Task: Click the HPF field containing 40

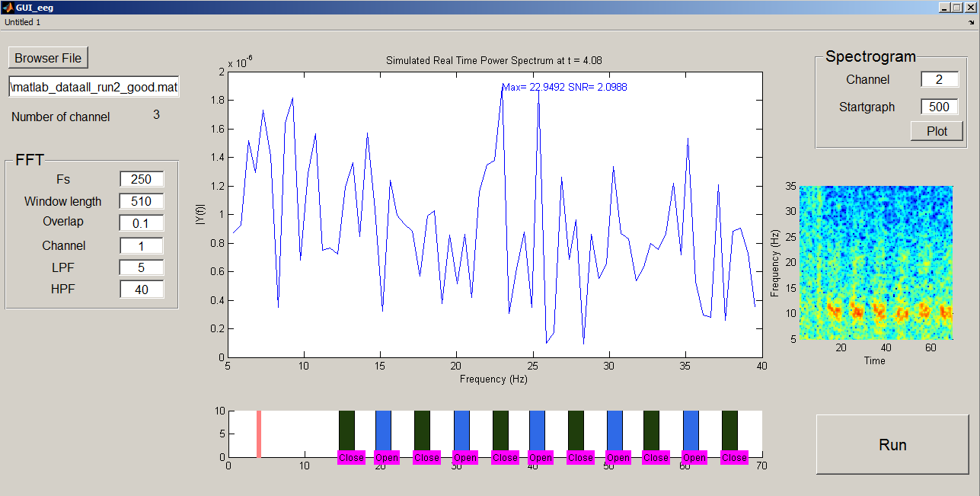Action: pyautogui.click(x=142, y=289)
